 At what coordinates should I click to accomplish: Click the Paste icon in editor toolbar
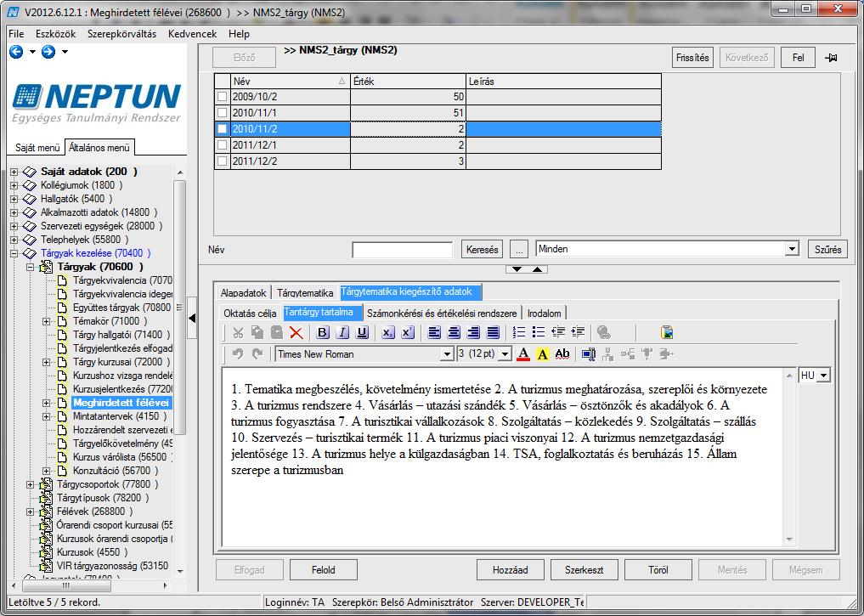click(x=277, y=332)
